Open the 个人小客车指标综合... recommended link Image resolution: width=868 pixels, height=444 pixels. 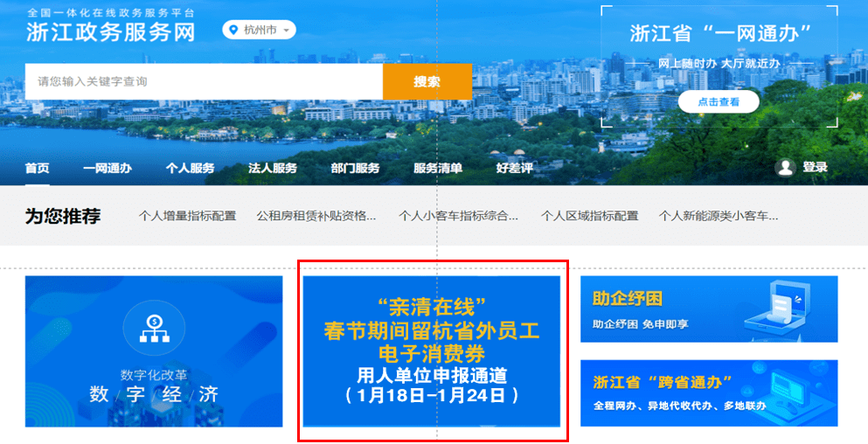[458, 216]
